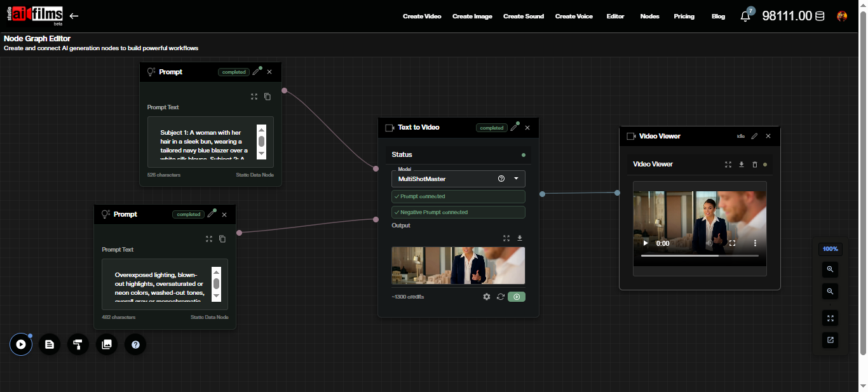Copy the Prompt Text content
Image resolution: width=868 pixels, height=392 pixels.
pos(268,97)
